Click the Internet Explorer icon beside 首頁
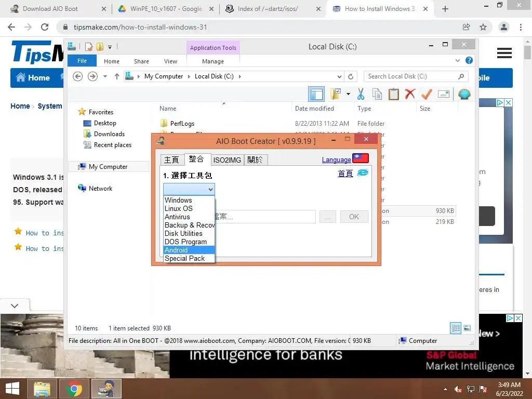The height and width of the screenshot is (399, 532). 363,172
